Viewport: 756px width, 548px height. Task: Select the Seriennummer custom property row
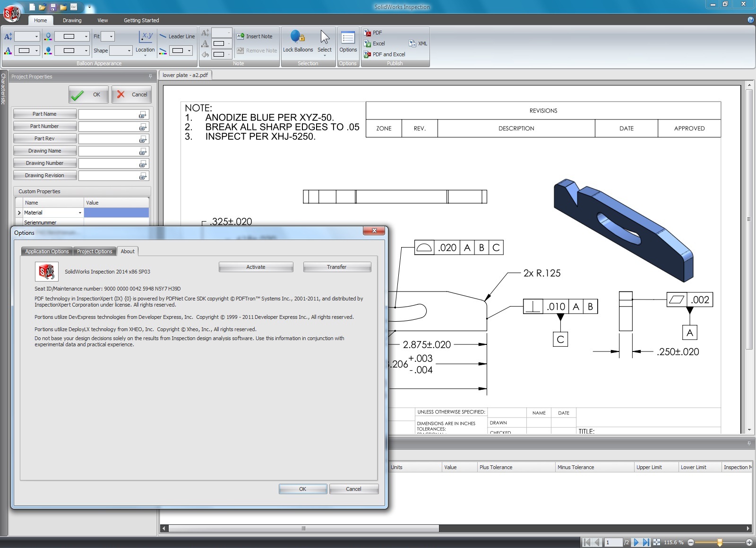pyautogui.click(x=82, y=223)
